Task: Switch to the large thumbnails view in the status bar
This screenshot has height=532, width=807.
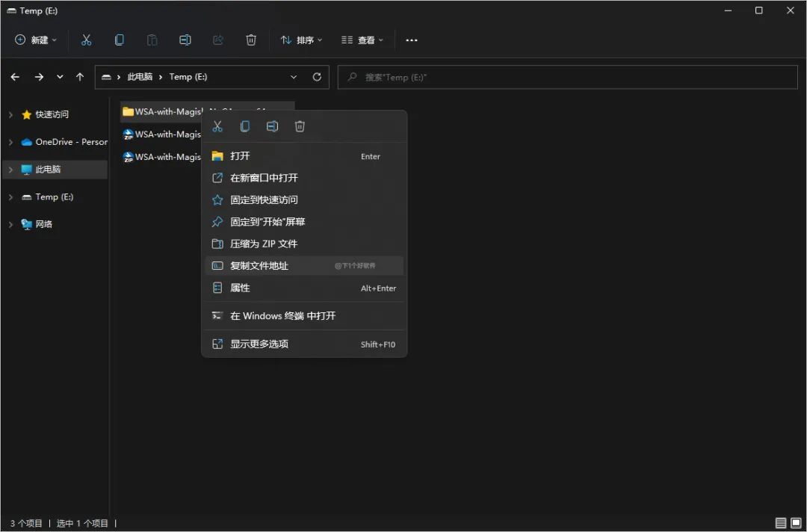Action: click(x=797, y=523)
